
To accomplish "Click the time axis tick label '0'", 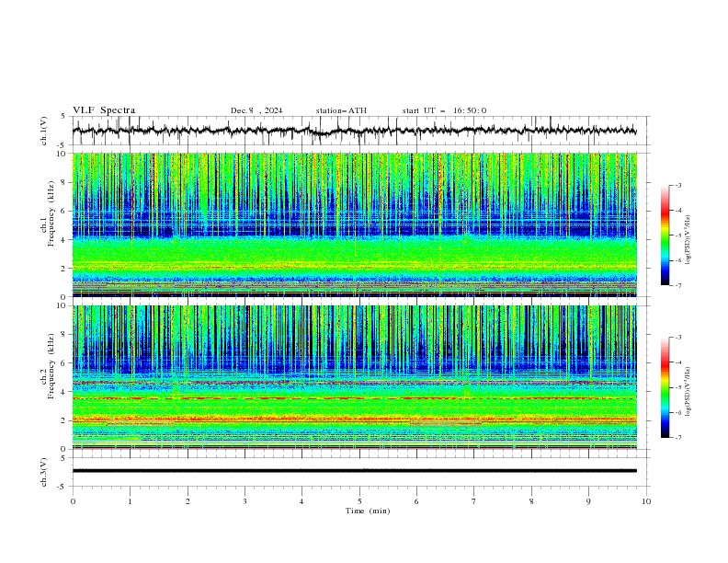I will [73, 501].
